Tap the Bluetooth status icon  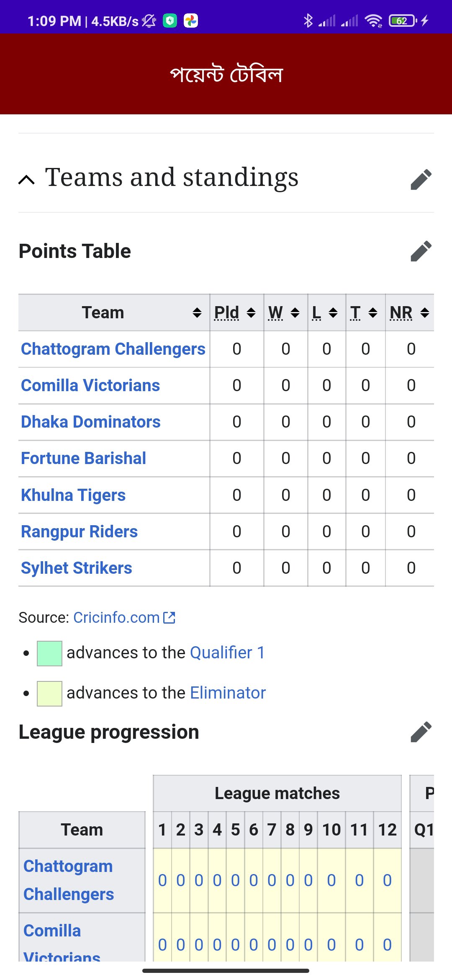pos(308,21)
